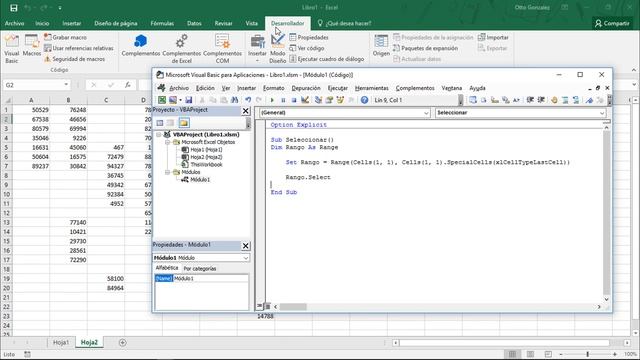640x360 pixels.
Task: Open Complementos COM in the ribbon
Action: 222,49
